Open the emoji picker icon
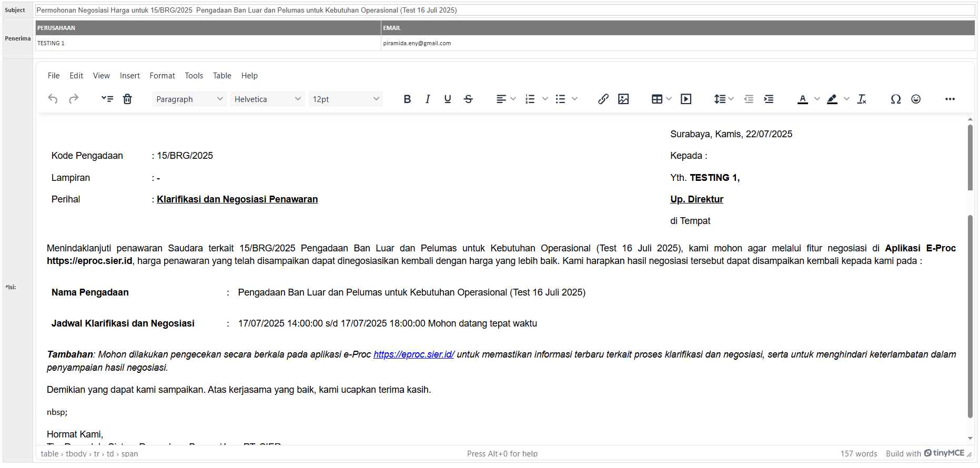Viewport: 980px width, 468px height. point(916,99)
